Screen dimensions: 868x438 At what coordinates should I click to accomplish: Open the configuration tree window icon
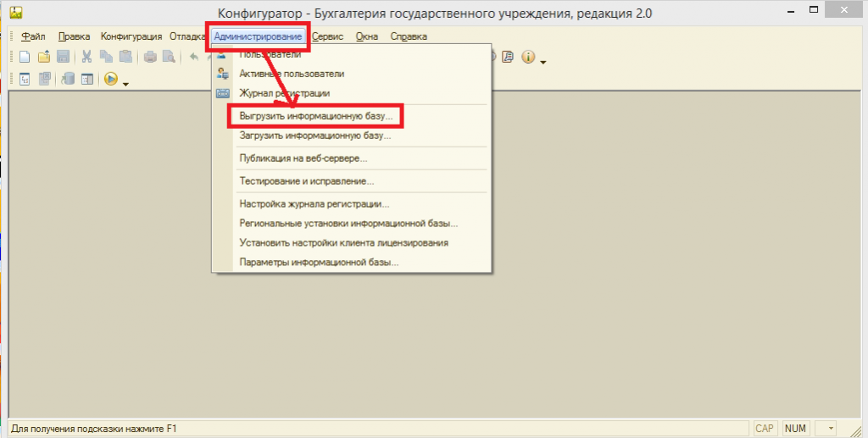[x=25, y=80]
